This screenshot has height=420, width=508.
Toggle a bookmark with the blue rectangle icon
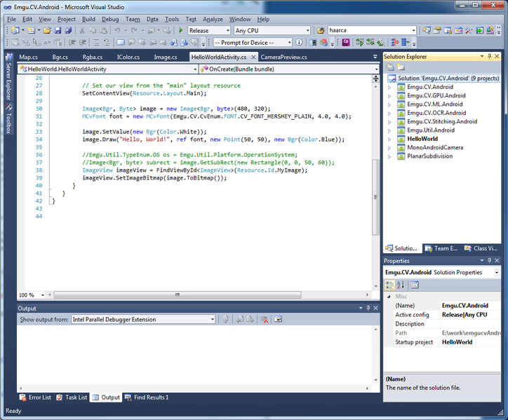coord(121,43)
